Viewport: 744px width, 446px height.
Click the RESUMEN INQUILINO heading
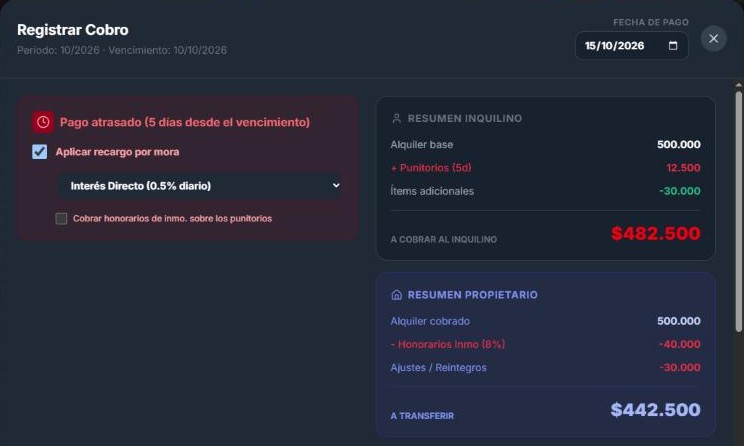(465, 118)
